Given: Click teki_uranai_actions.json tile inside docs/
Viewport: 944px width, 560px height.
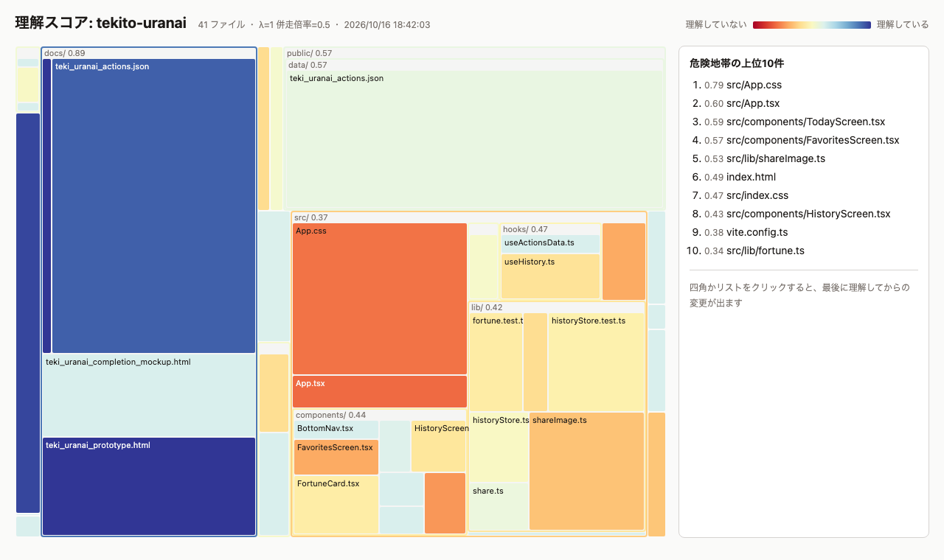Looking at the screenshot, I should pyautogui.click(x=153, y=206).
